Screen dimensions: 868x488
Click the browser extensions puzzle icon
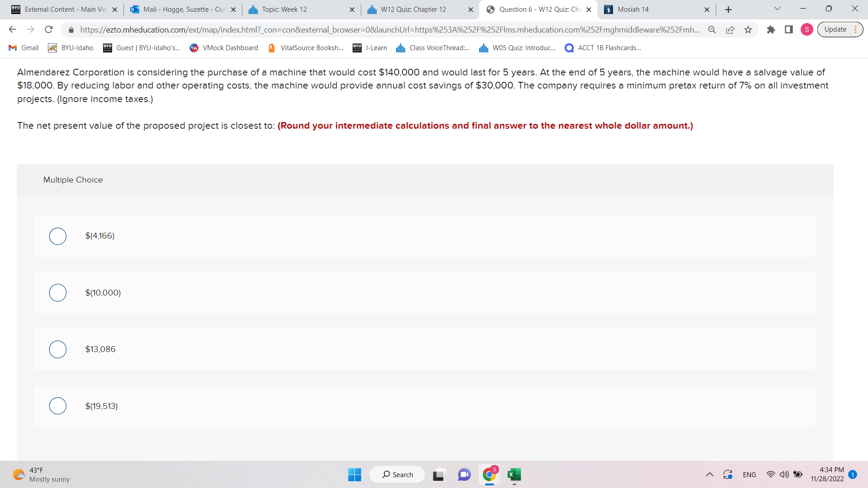[x=771, y=29]
